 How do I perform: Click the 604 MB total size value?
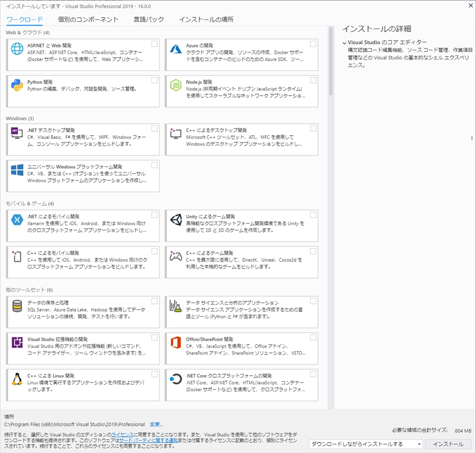tap(463, 431)
